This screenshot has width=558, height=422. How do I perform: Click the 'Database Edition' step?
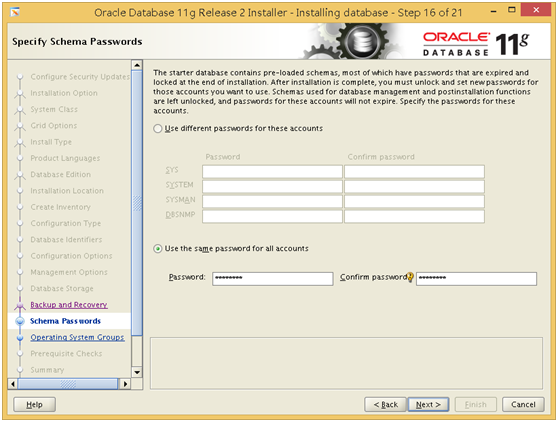tap(60, 175)
